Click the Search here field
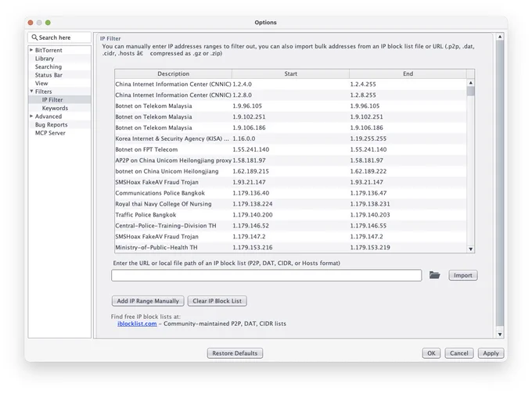The image size is (532, 394). point(59,38)
